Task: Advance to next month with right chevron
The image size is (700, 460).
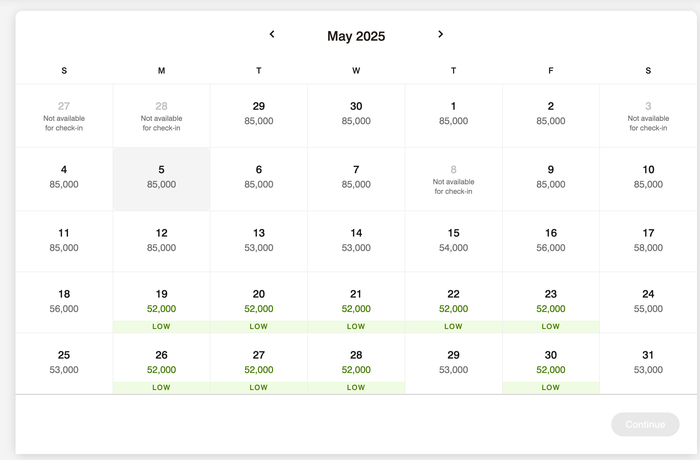Action: click(x=440, y=34)
